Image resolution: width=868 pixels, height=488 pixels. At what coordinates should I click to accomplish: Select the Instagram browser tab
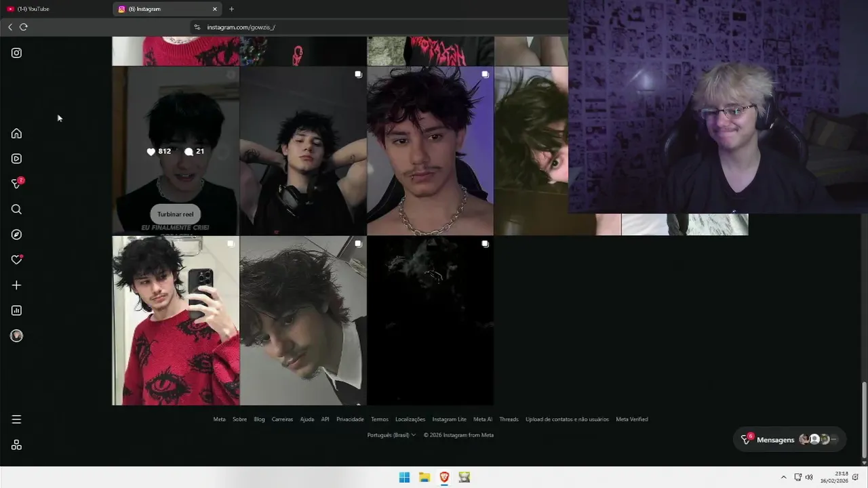168,9
